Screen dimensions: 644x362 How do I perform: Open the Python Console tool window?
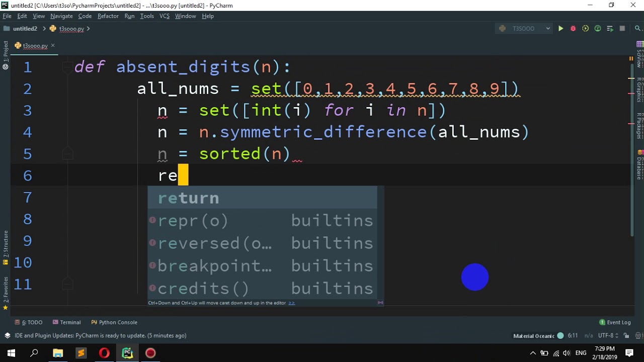tap(114, 322)
